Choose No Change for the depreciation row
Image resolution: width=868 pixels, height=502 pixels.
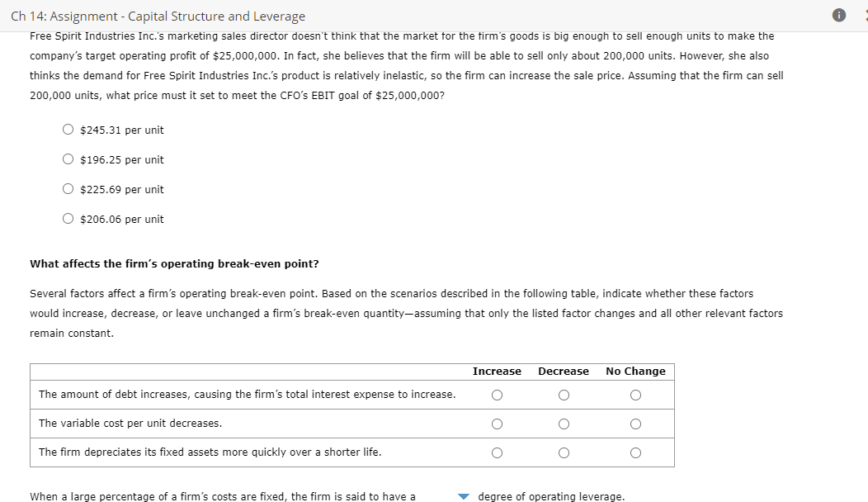[x=635, y=452]
